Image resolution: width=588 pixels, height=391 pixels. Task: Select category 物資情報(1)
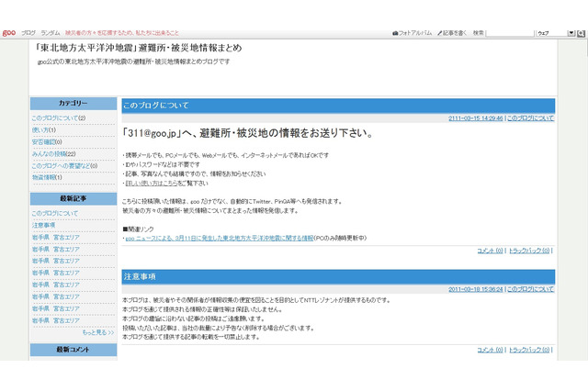(47, 177)
